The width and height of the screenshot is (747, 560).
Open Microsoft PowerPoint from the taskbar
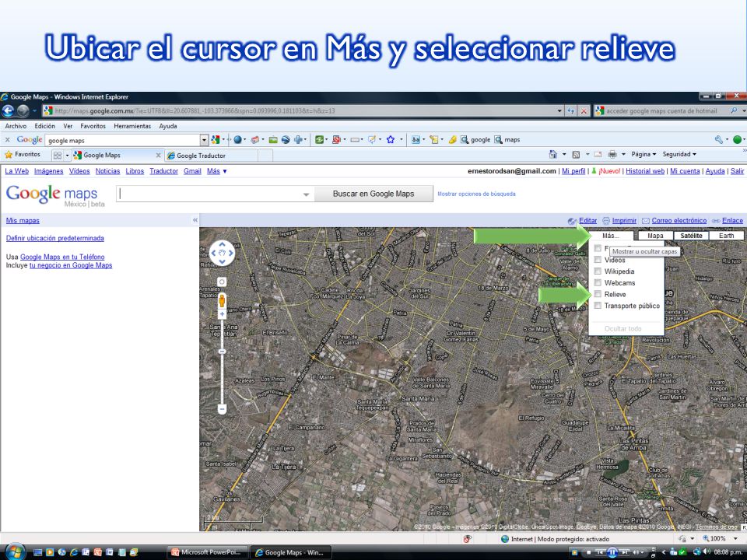[208, 552]
